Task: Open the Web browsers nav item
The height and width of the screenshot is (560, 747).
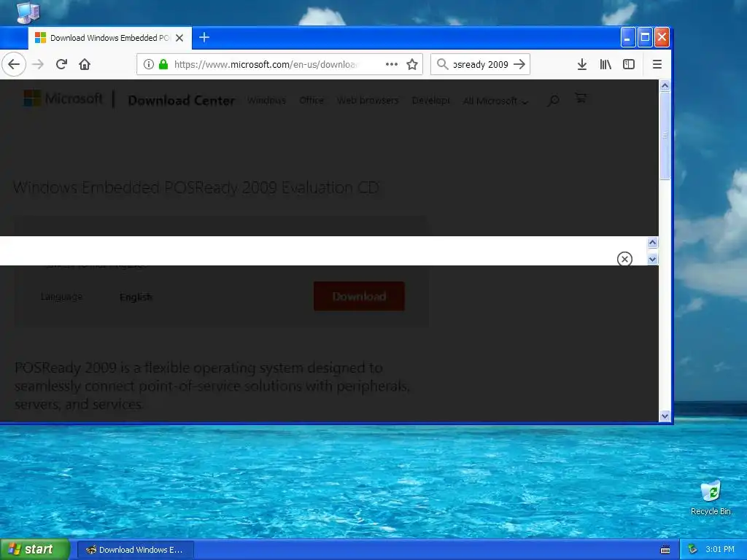Action: [x=368, y=101]
